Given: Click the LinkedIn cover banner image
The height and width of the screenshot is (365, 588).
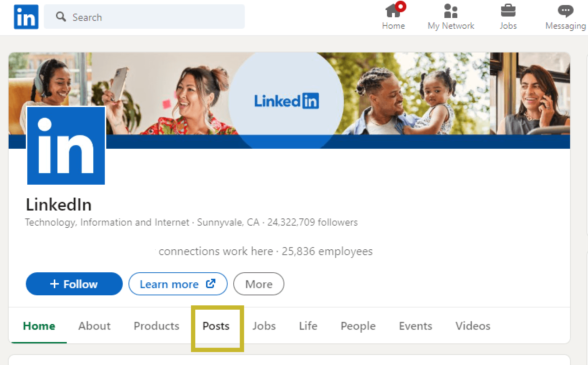Looking at the screenshot, I should 289,100.
